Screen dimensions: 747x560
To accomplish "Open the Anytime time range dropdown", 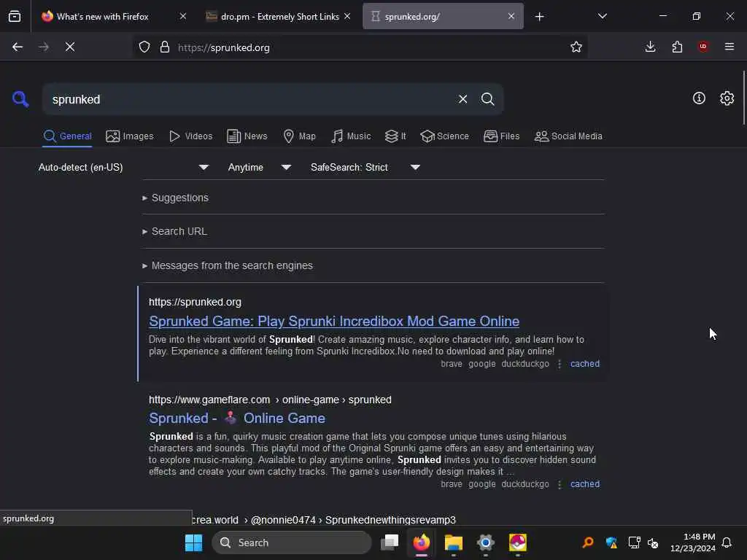I will (x=259, y=167).
